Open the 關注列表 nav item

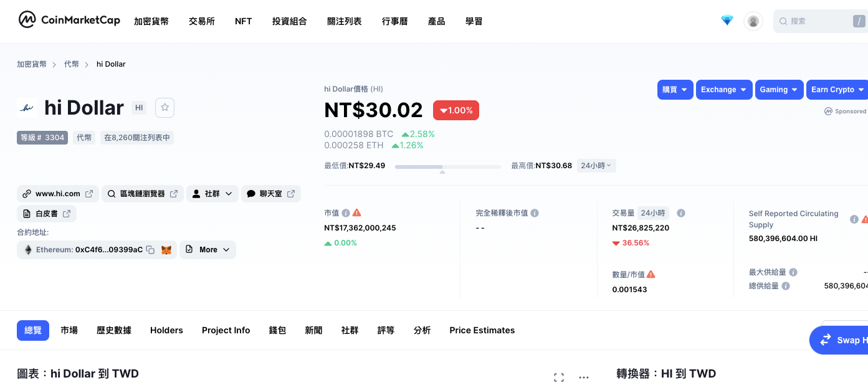345,21
